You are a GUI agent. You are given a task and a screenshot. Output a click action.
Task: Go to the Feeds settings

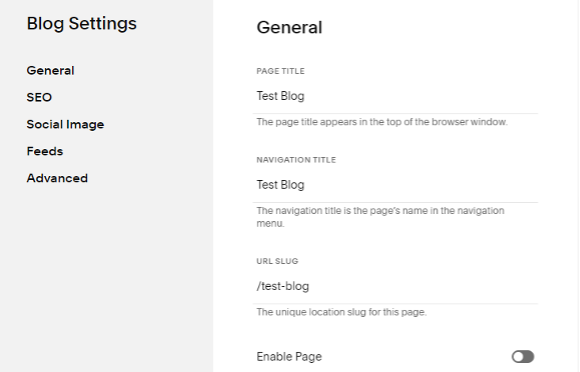[x=45, y=151]
